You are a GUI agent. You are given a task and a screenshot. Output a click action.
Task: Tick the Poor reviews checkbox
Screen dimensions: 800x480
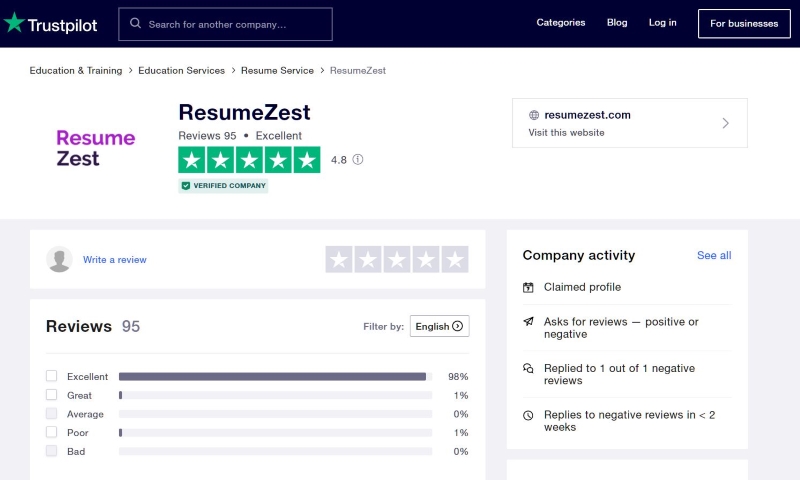[x=52, y=432]
